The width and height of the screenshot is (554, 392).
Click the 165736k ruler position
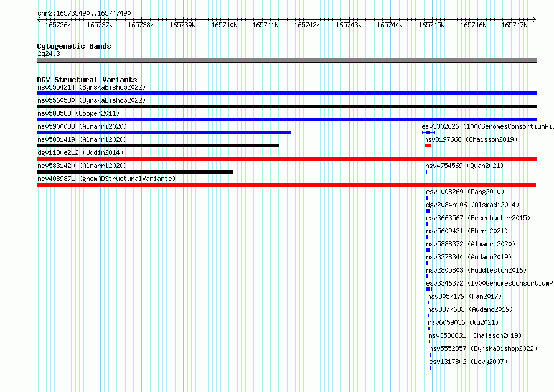coord(58,25)
